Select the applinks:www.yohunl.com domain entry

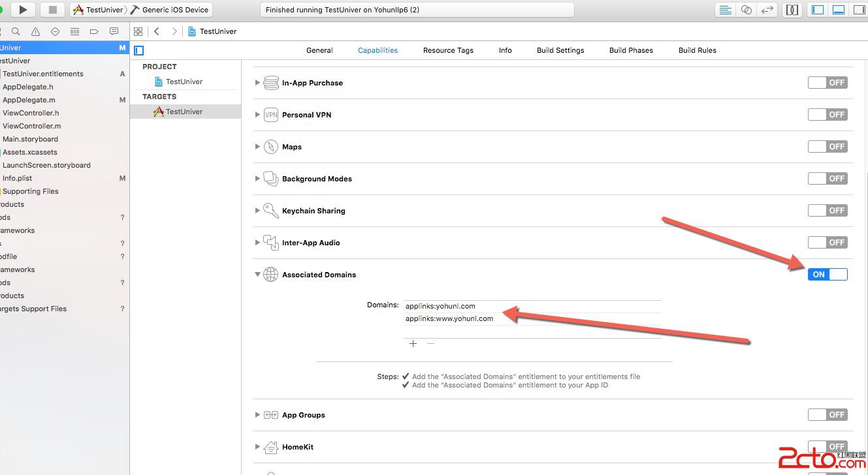532,318
